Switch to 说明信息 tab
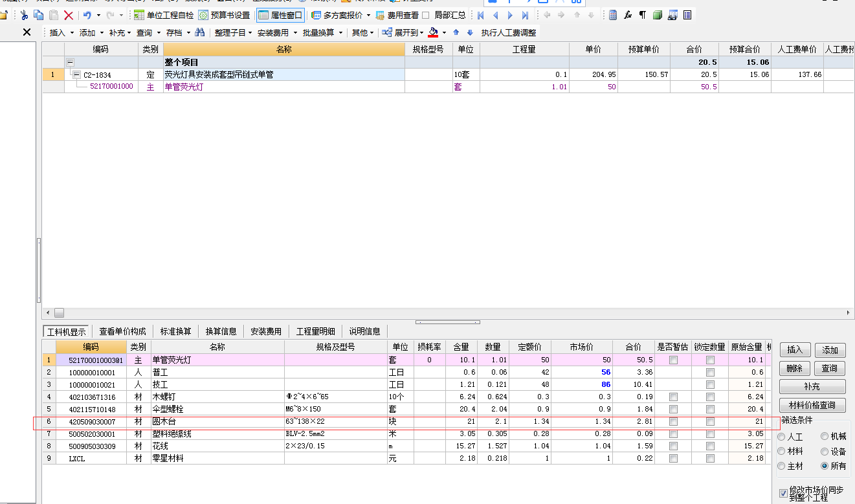 coord(365,331)
